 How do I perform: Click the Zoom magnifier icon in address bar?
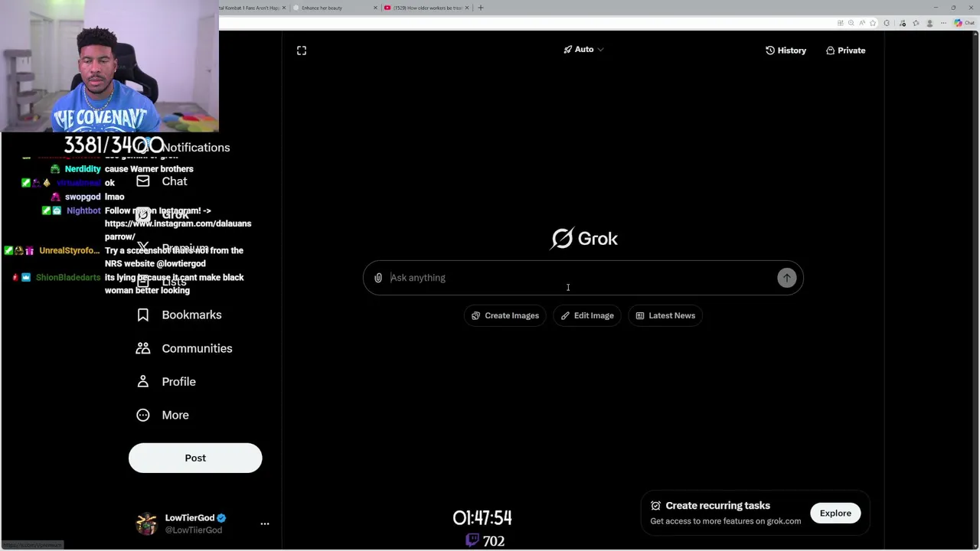[x=851, y=23]
